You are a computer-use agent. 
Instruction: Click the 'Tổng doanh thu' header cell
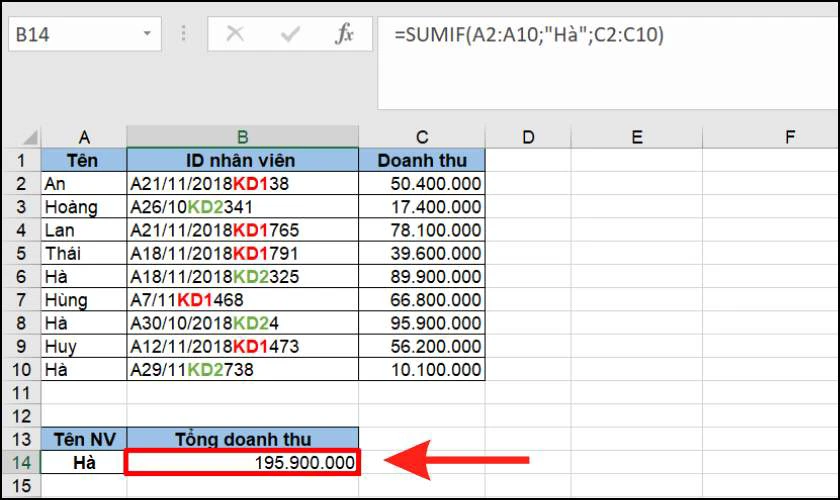tap(243, 439)
